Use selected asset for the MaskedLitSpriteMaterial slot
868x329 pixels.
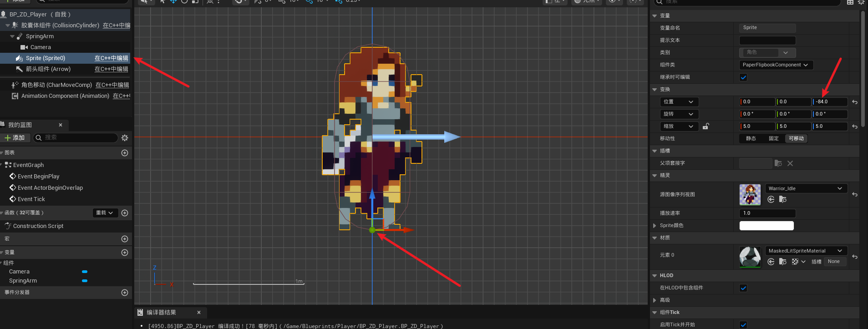tap(771, 262)
